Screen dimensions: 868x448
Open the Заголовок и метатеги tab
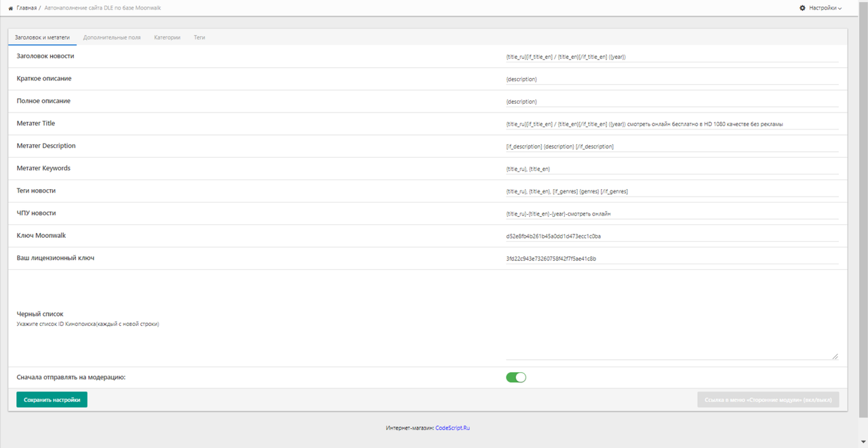(42, 37)
